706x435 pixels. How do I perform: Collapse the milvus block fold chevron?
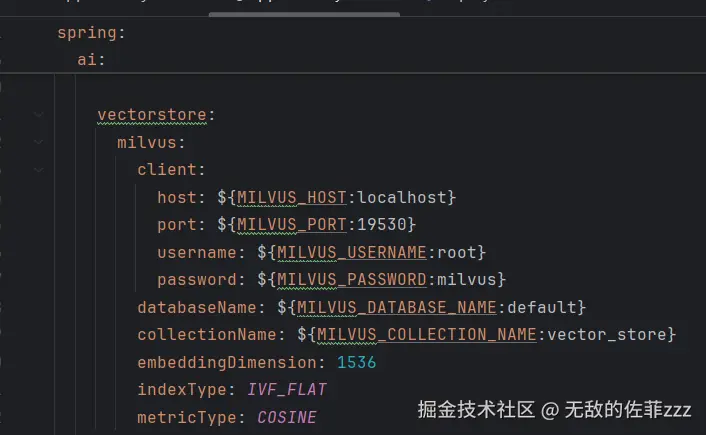point(39,142)
